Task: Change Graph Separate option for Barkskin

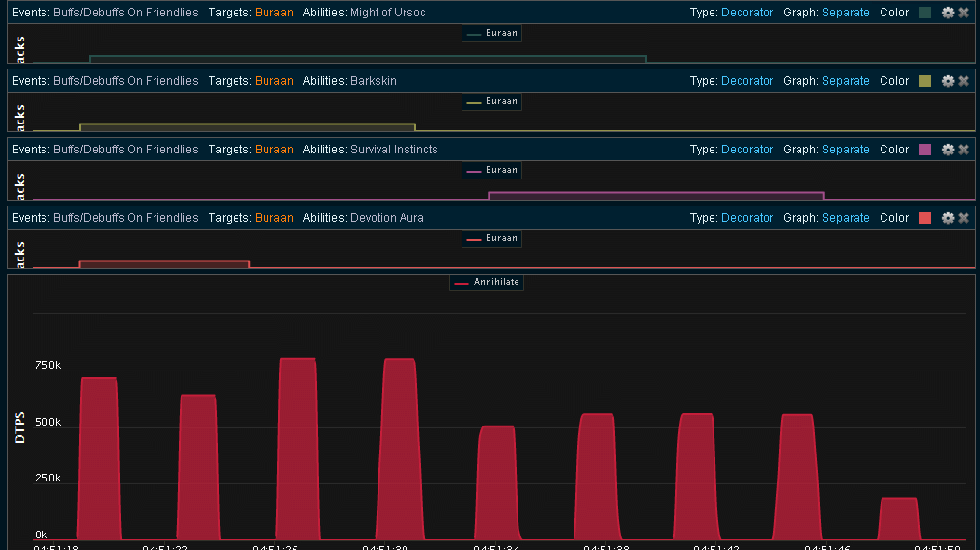Action: point(845,81)
